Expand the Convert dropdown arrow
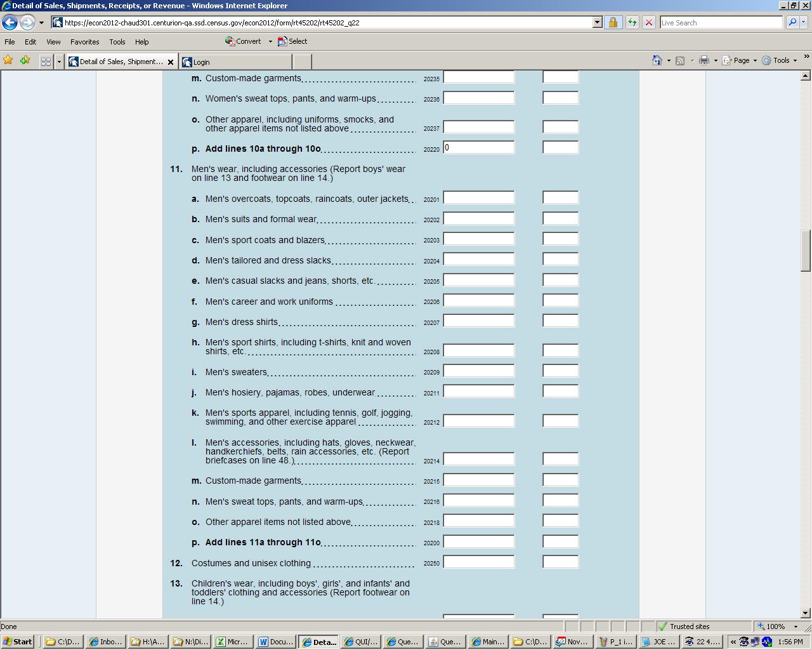812x650 pixels. (x=270, y=41)
